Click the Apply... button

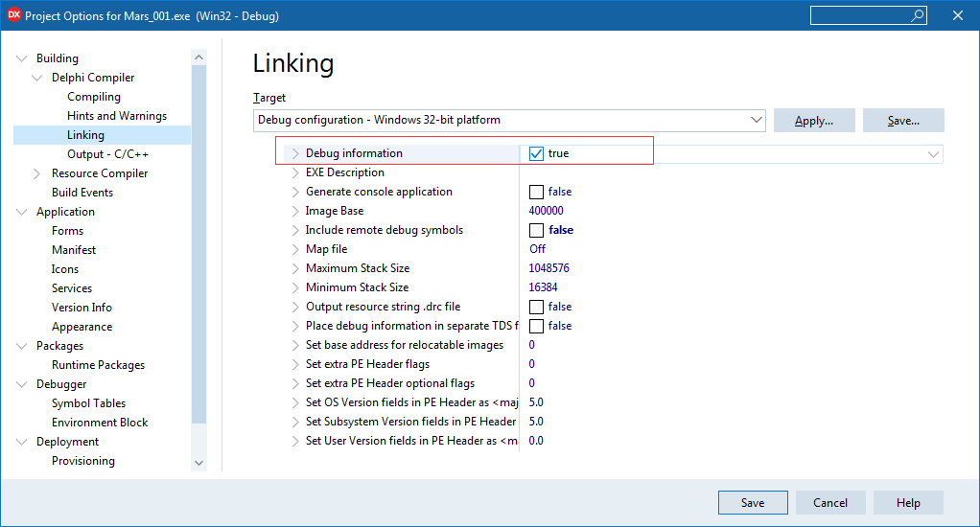[814, 121]
